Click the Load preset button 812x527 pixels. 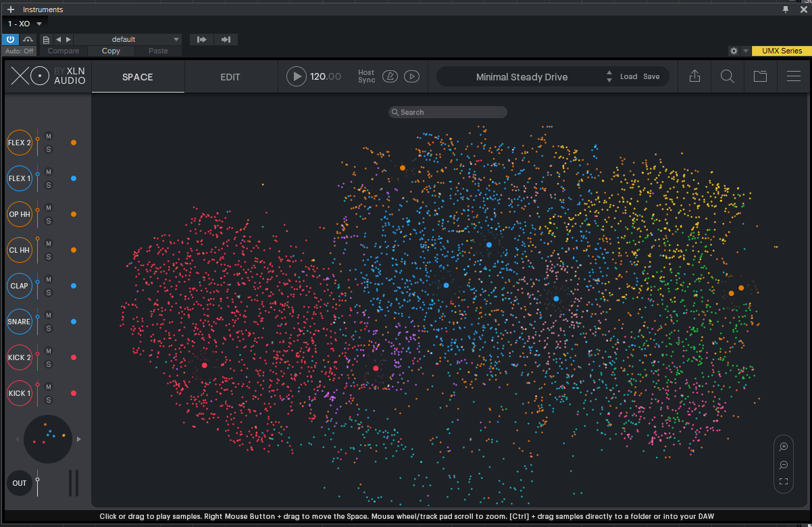point(629,77)
